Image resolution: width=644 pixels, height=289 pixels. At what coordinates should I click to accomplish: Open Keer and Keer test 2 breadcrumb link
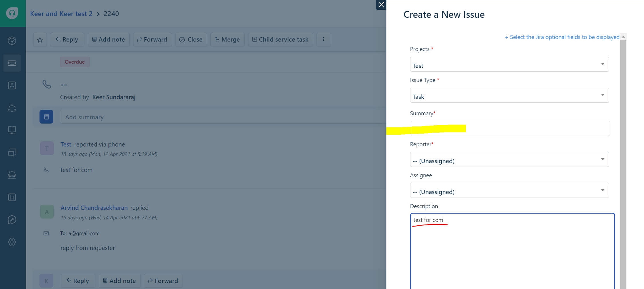coord(61,14)
